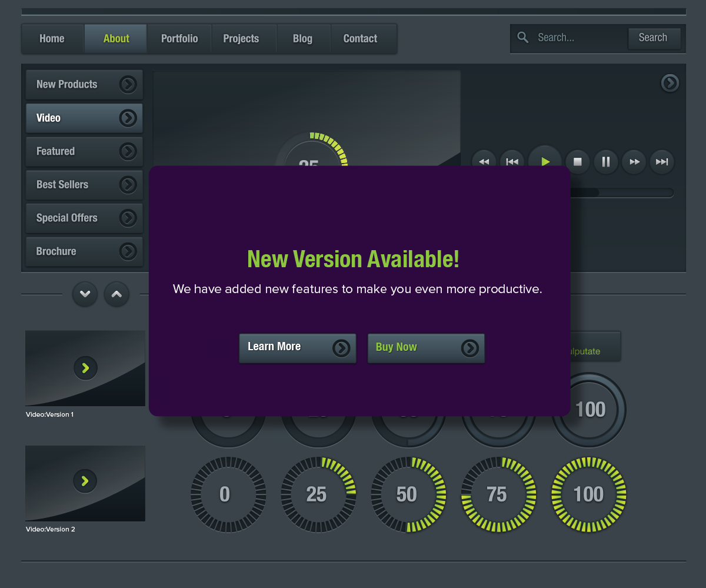This screenshot has width=706, height=588.
Task: Click the up chevron round button
Action: 116,294
